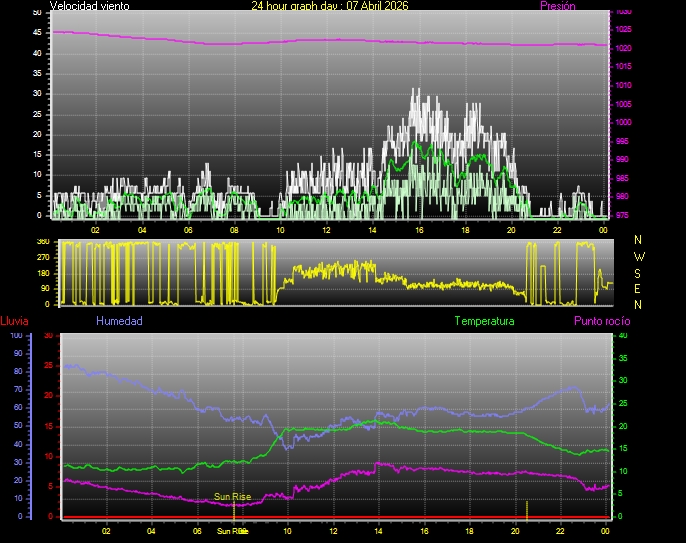
Task: Click the red "Lluvia" legend label
Action: point(15,321)
